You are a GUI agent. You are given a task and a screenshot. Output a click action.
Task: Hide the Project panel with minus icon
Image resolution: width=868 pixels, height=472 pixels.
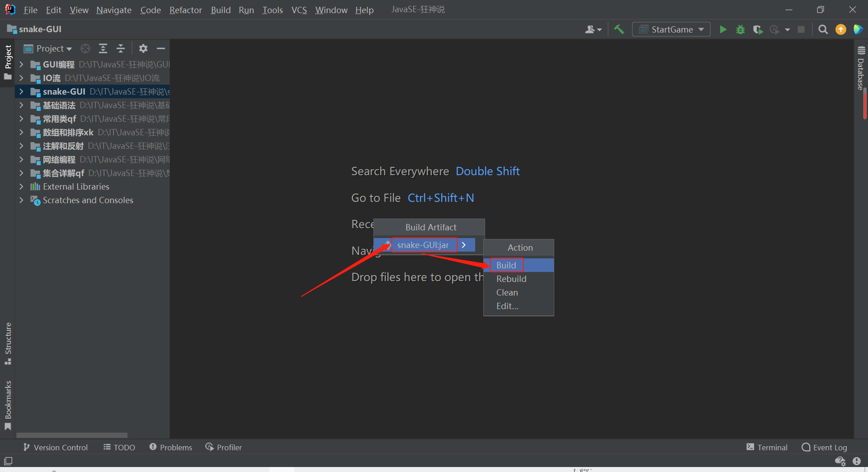pyautogui.click(x=161, y=48)
